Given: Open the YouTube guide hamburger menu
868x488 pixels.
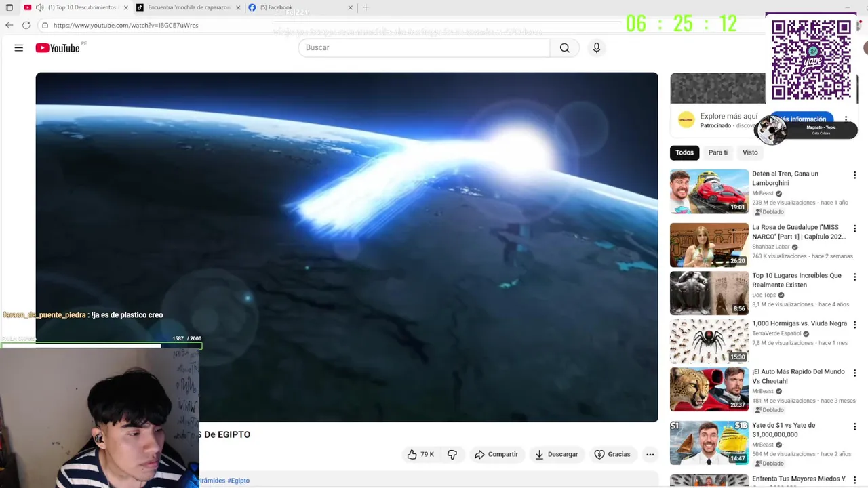Looking at the screenshot, I should [19, 47].
